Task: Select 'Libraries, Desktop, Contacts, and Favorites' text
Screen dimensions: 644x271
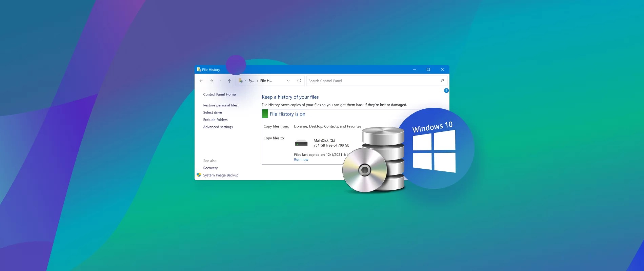Action: point(327,126)
